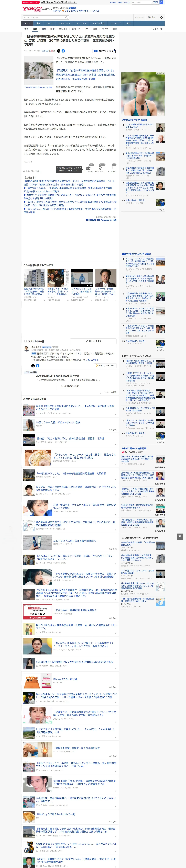This screenshot has height=868, width=186.
Task: Click the ヘルプ link at top
Action: pos(127,2)
